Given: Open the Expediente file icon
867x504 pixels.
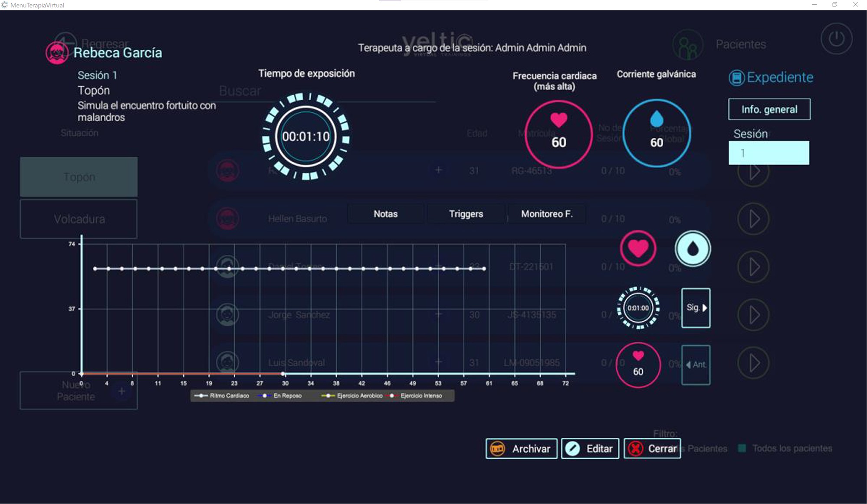Looking at the screenshot, I should click(736, 78).
